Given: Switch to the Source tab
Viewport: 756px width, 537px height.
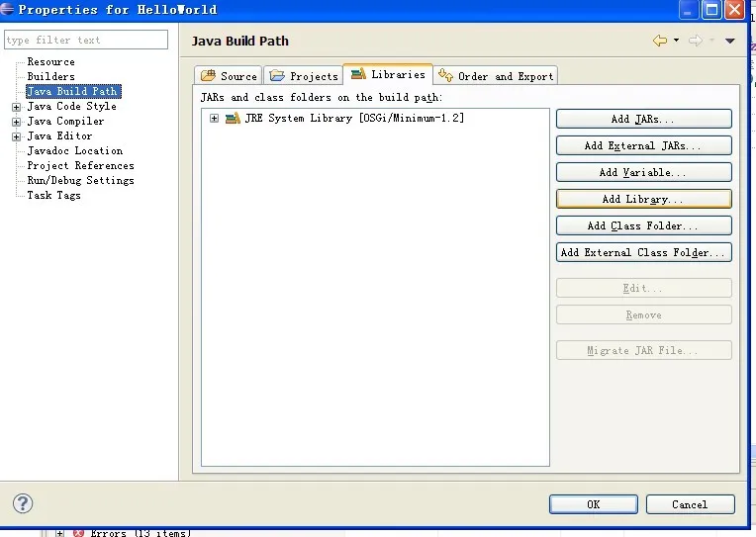Looking at the screenshot, I should coord(229,76).
